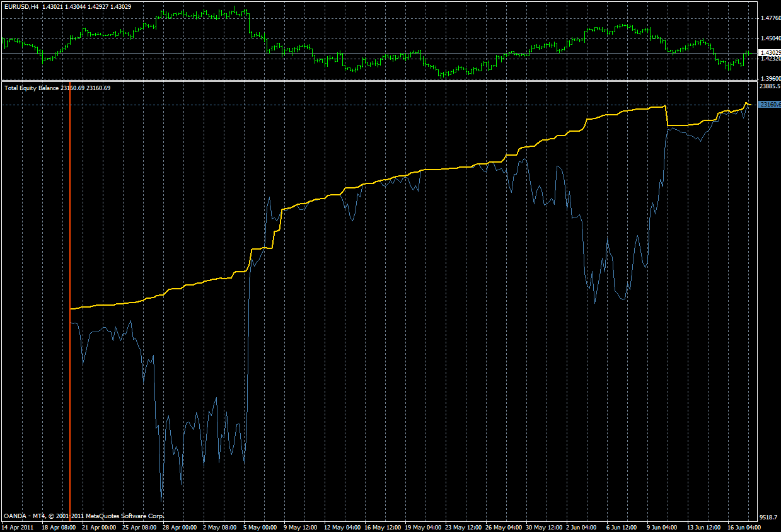
Task: Click the 30 May 12:00 time label
Action: pos(544,527)
